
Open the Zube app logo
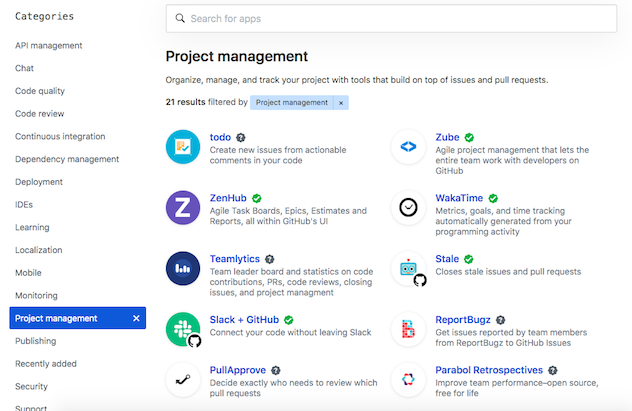click(x=408, y=147)
